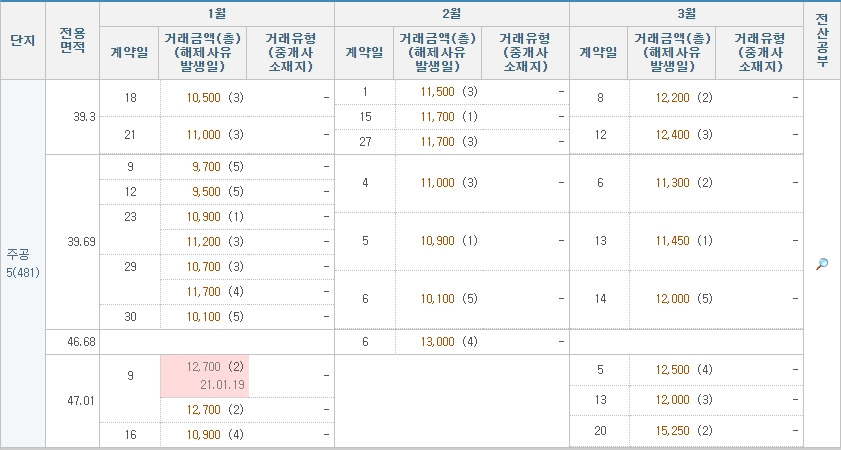Viewport: 841px width, 450px height.
Task: Click the 11,500 (3) price in February
Action: coord(449,92)
